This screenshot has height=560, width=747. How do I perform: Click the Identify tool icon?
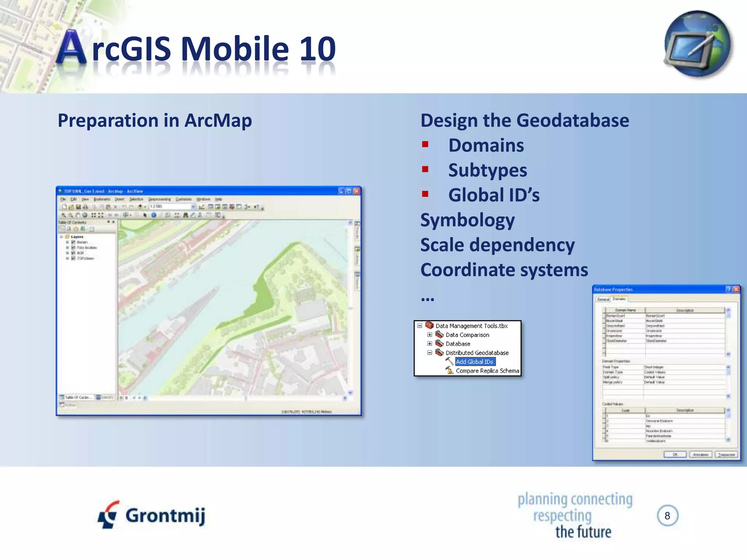[154, 215]
